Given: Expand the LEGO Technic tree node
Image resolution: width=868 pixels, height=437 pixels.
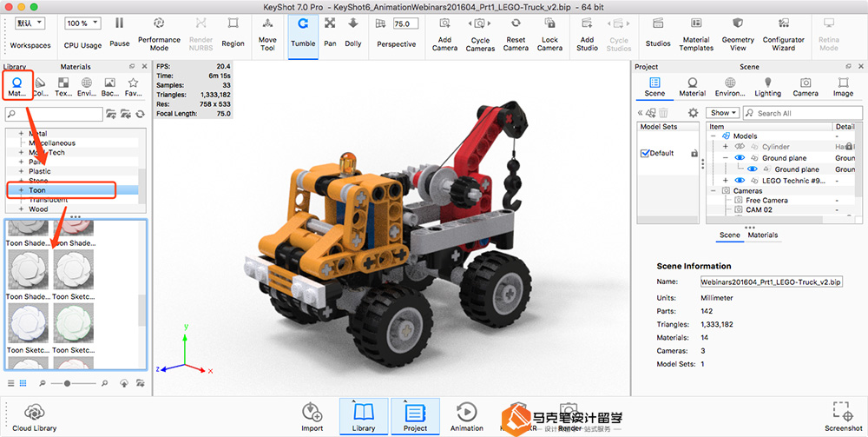Looking at the screenshot, I should click(x=725, y=181).
